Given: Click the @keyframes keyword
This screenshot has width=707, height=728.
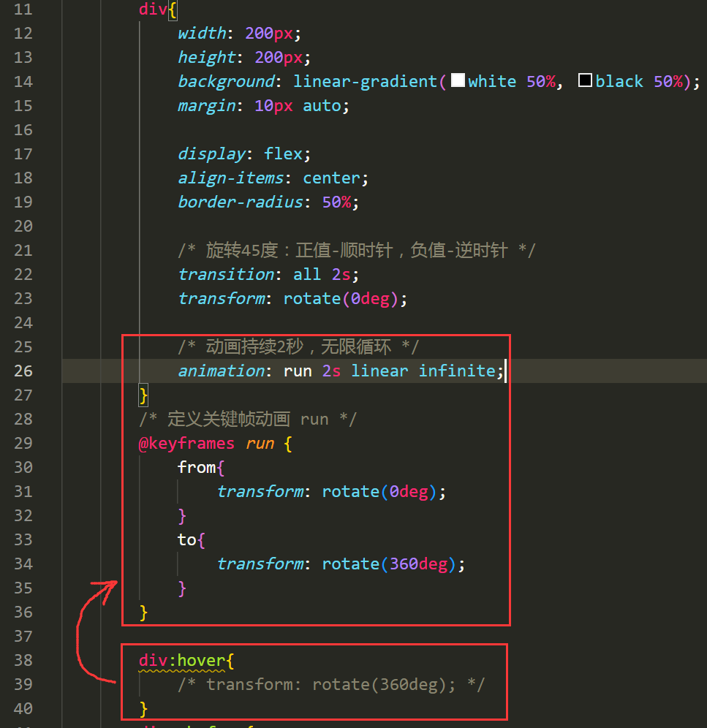Looking at the screenshot, I should pyautogui.click(x=186, y=443).
